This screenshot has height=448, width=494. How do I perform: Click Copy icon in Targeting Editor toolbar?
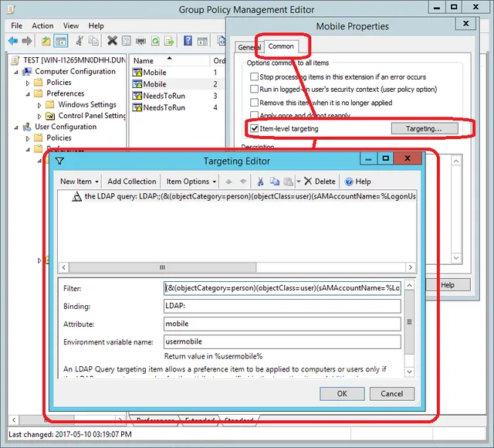(x=275, y=182)
